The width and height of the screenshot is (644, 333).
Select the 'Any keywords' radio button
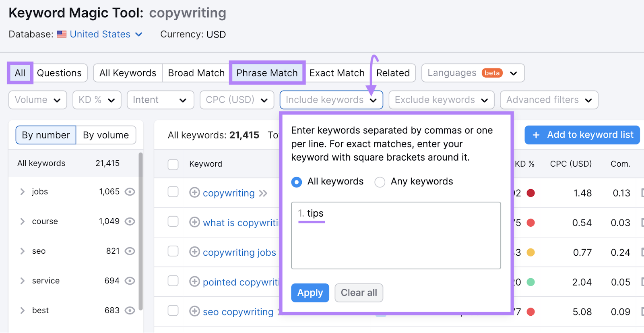tap(380, 182)
